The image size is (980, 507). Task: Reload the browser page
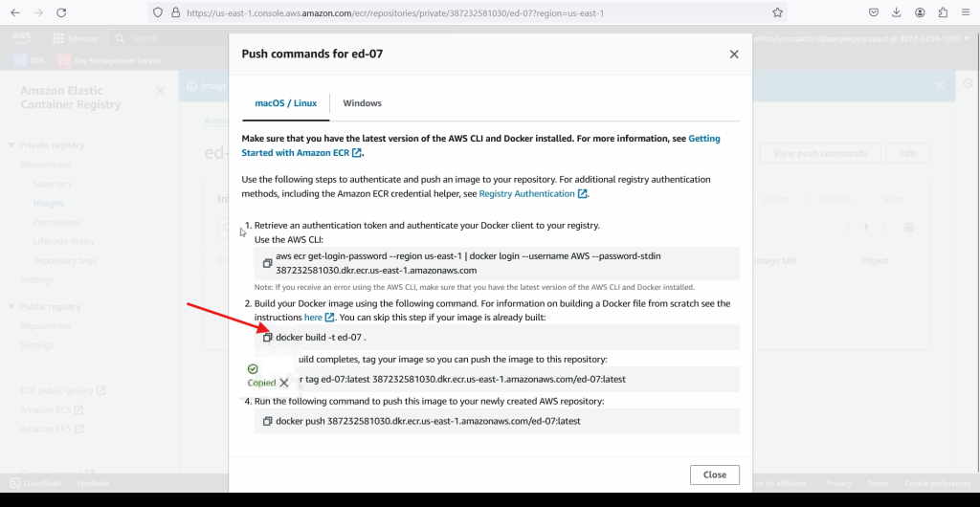pyautogui.click(x=61, y=13)
